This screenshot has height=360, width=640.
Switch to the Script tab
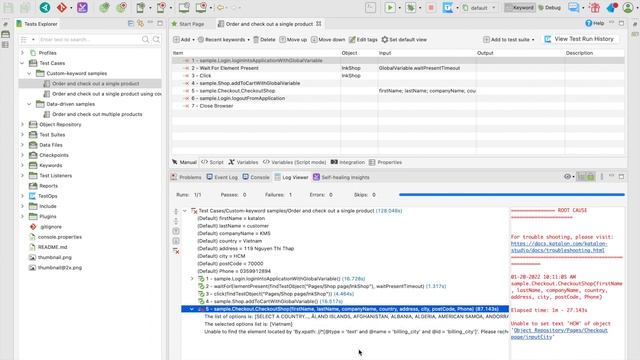[x=212, y=162]
